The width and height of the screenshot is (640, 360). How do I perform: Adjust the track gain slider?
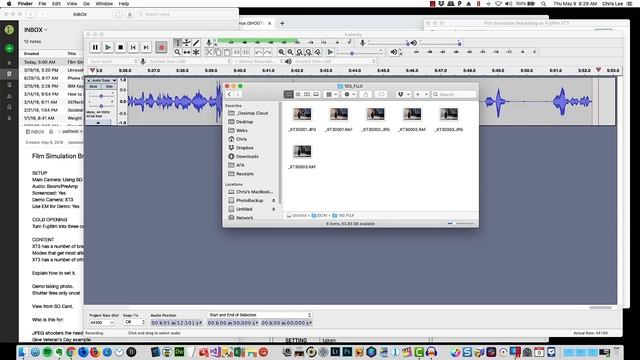coord(101,96)
